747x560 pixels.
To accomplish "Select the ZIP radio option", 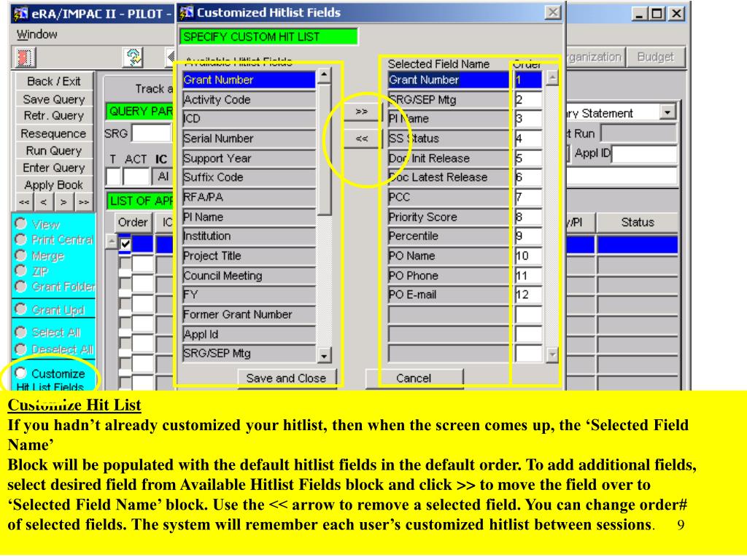I will tap(21, 271).
